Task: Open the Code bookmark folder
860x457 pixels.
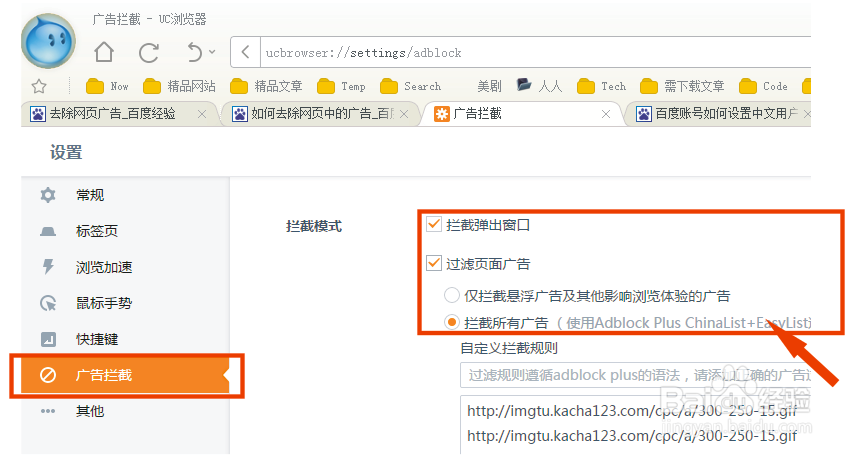Action: 763,86
